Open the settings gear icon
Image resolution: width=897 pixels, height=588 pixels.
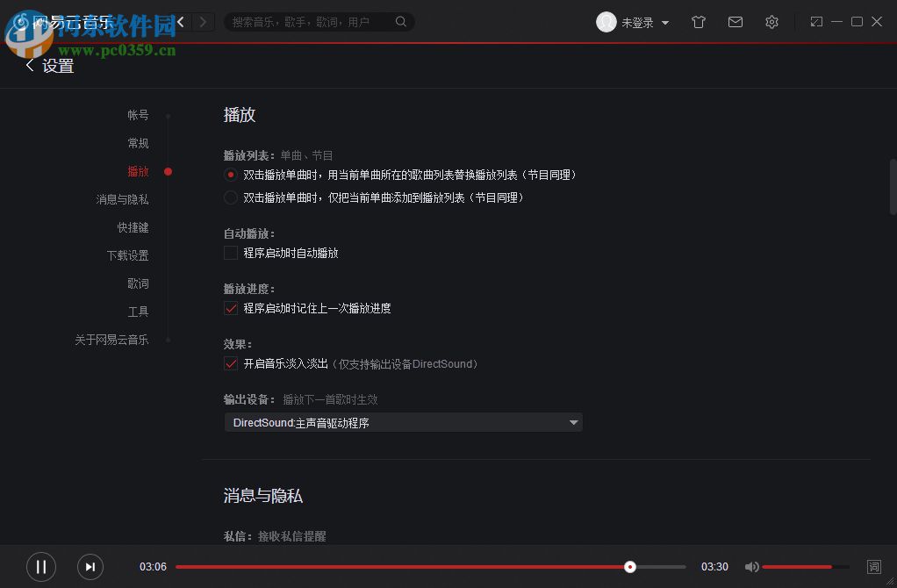pyautogui.click(x=771, y=21)
